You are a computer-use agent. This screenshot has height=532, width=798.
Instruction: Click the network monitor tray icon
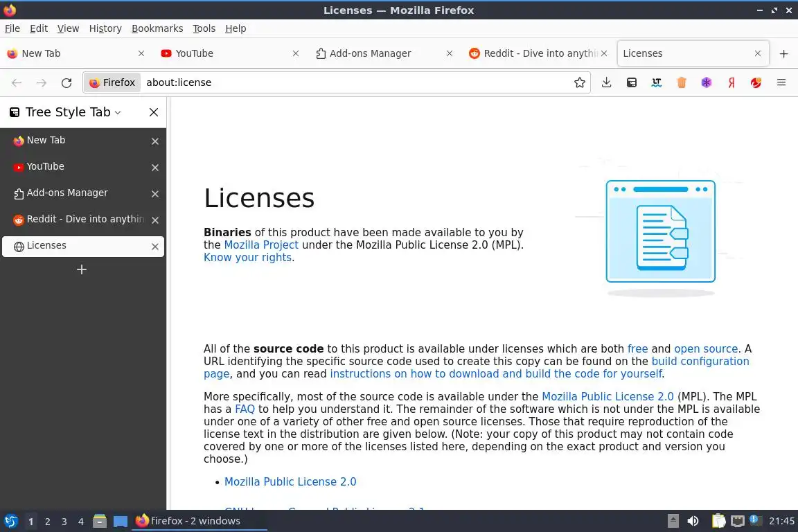tap(738, 521)
